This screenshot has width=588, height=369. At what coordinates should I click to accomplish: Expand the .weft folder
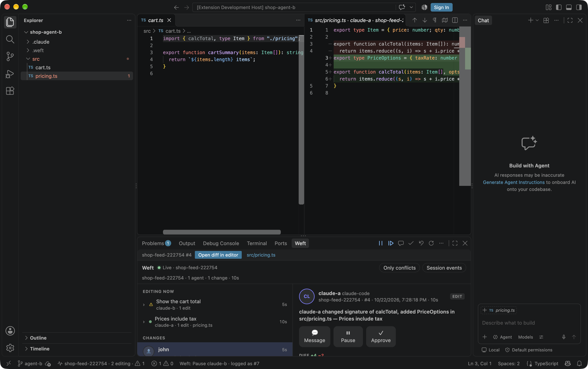click(x=28, y=51)
